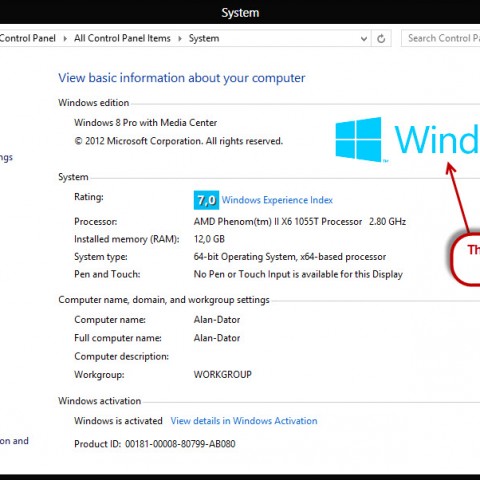Click the System breadcrumb segment

coord(204,38)
